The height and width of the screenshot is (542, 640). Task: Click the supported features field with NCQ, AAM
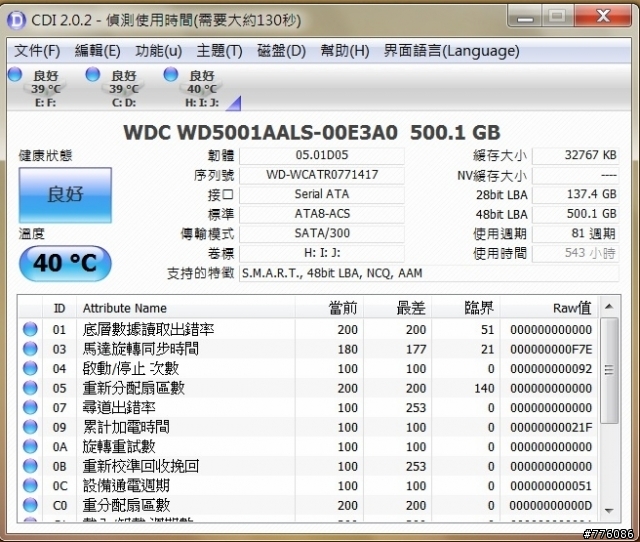429,273
